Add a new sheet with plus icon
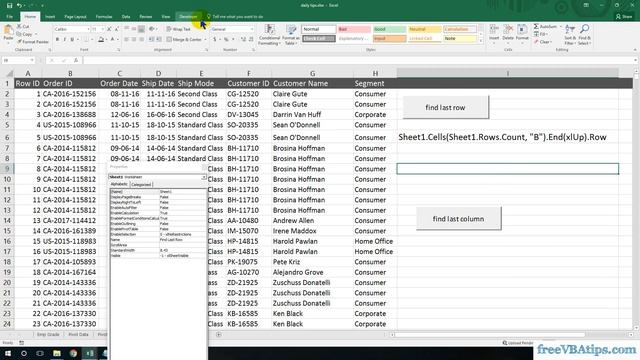640x360 pixels. click(219, 335)
